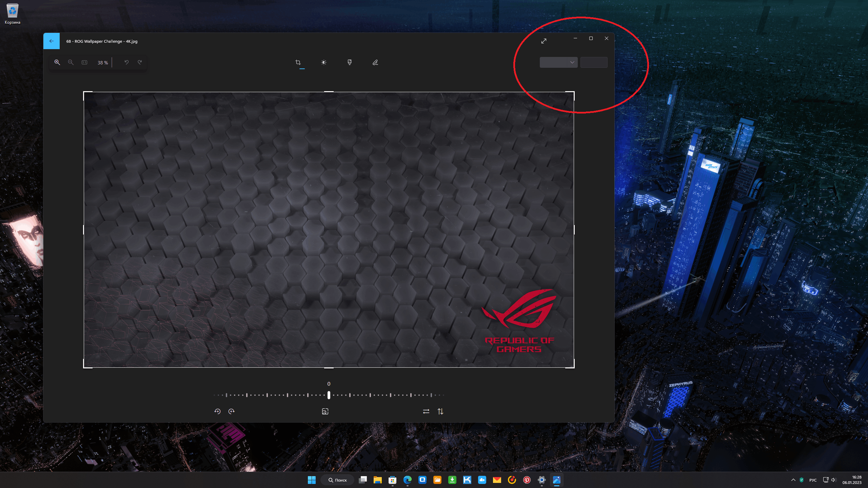Click the right-side middle crop handle
This screenshot has width=868, height=488.
pos(574,230)
